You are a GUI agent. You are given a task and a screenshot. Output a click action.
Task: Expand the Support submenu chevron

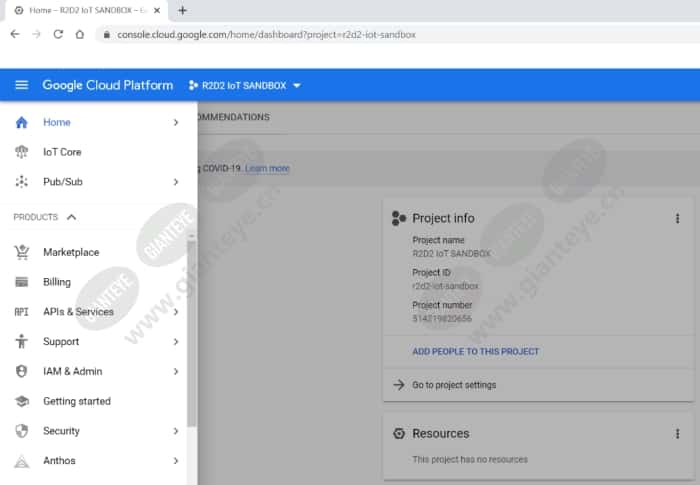tap(176, 342)
